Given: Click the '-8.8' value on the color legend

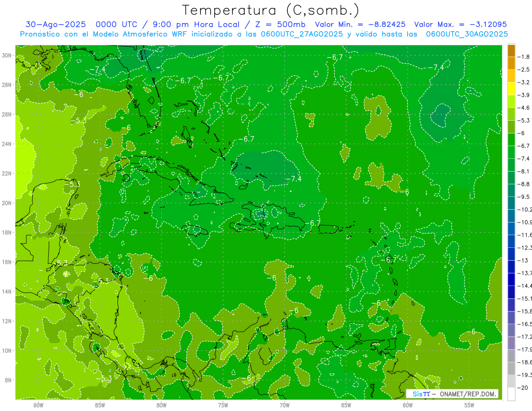Looking at the screenshot, I should (x=524, y=184).
